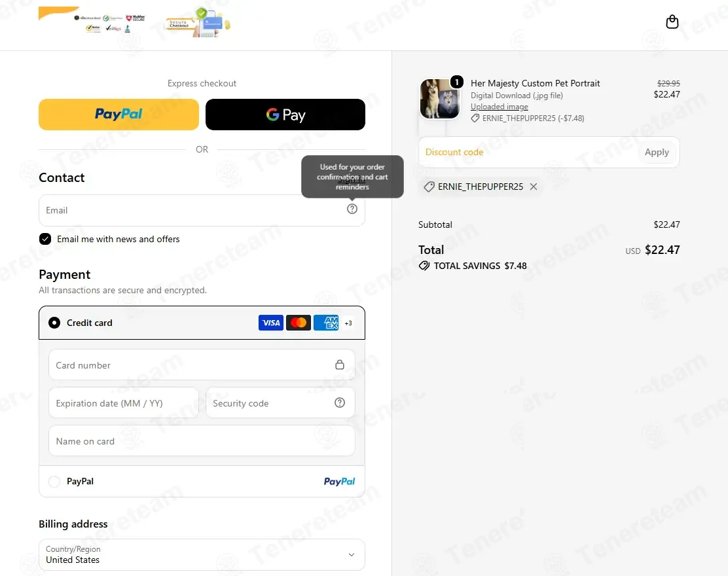Click the Mastercard logo
The image size is (728, 576).
298,323
